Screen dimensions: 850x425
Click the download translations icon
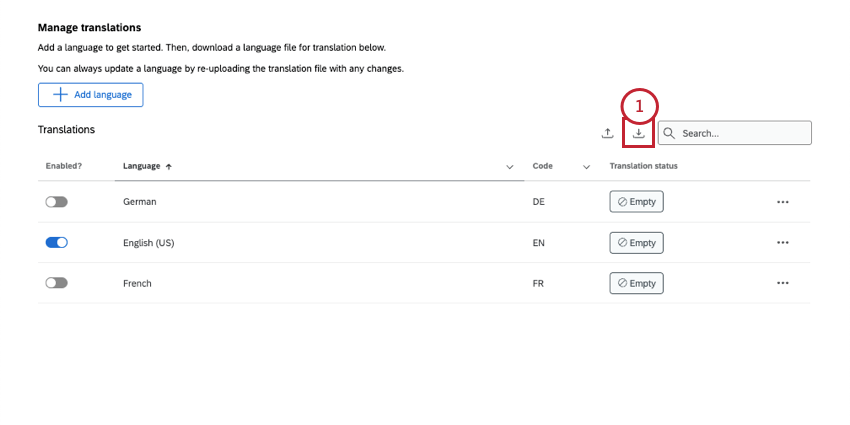point(638,133)
